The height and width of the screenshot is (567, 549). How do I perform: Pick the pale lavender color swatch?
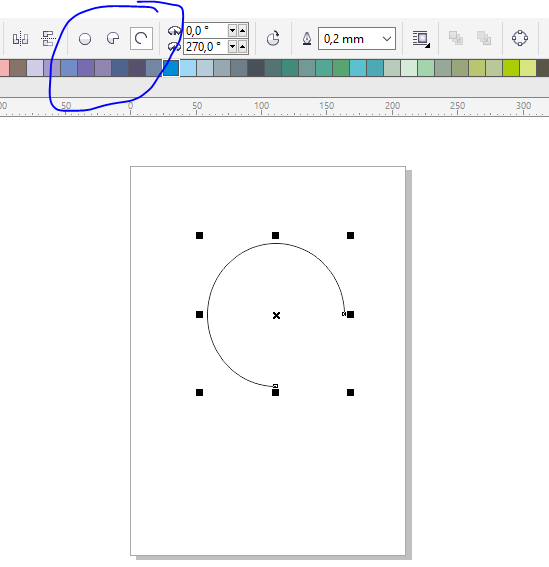pyautogui.click(x=35, y=68)
